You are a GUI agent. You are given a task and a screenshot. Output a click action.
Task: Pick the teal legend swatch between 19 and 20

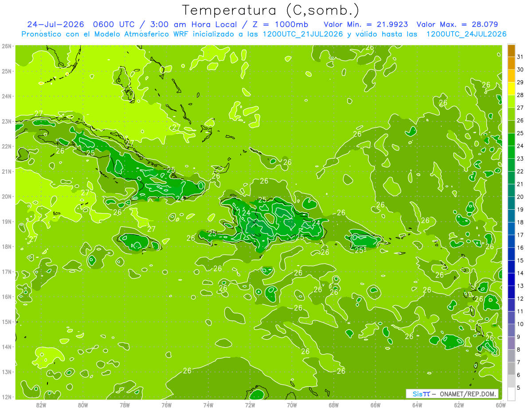tap(511, 203)
